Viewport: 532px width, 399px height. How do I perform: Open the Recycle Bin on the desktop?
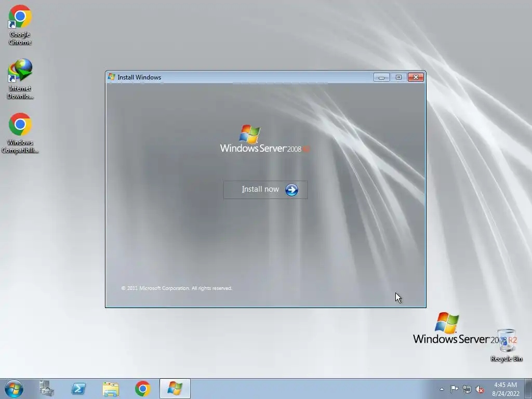[x=506, y=345]
